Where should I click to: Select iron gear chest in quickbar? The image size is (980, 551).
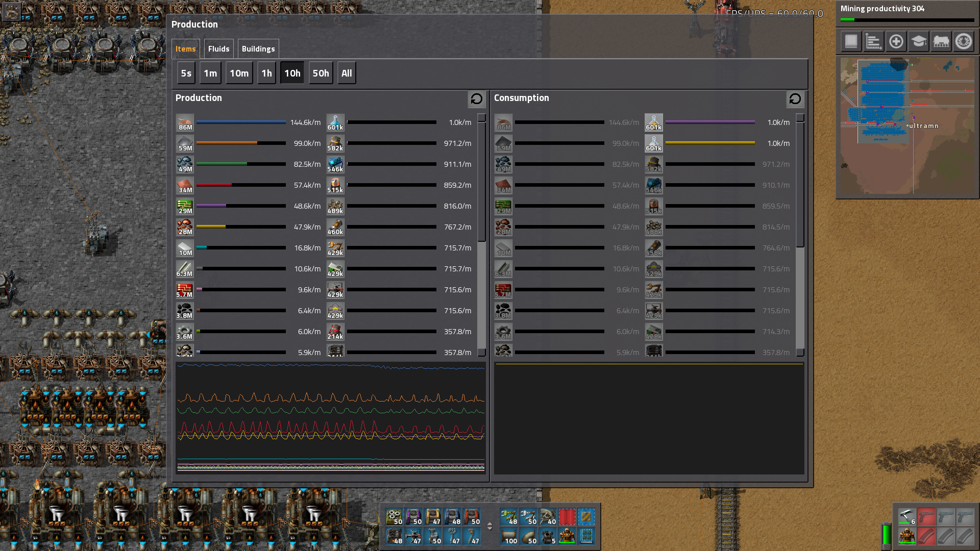394,517
